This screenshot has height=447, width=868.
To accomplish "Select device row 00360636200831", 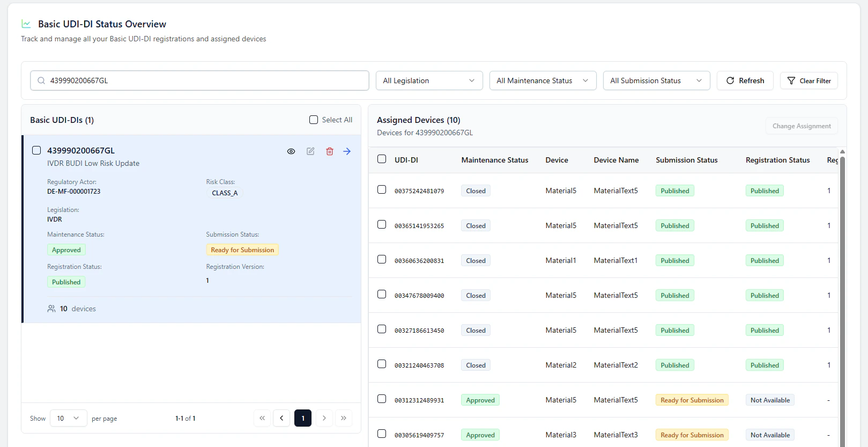I will [x=382, y=259].
